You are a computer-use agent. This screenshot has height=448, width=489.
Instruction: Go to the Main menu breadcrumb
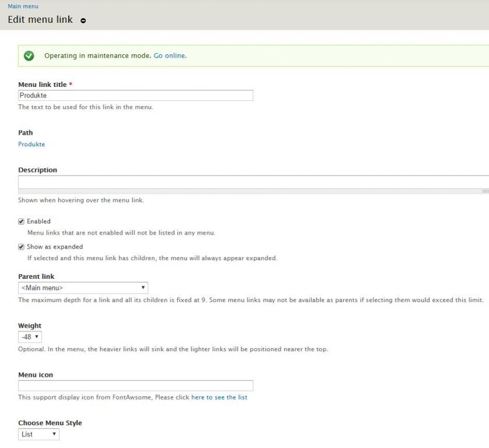[23, 6]
